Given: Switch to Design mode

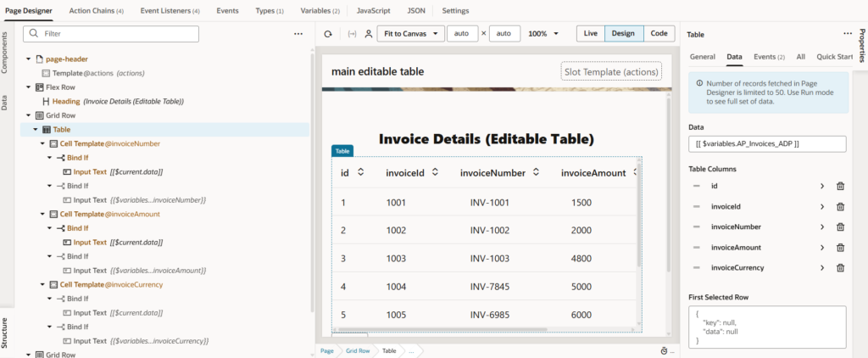Looking at the screenshot, I should coord(623,34).
